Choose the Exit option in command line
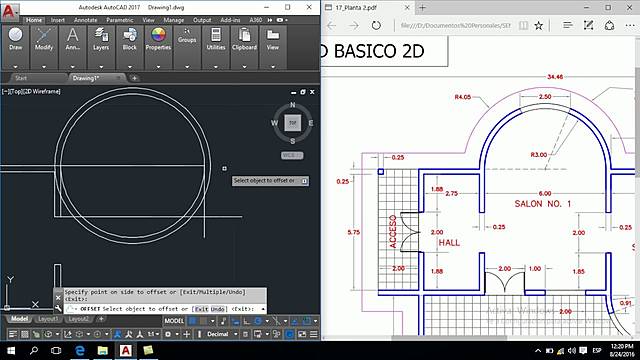Screen dimensions: 640x360 201,309
